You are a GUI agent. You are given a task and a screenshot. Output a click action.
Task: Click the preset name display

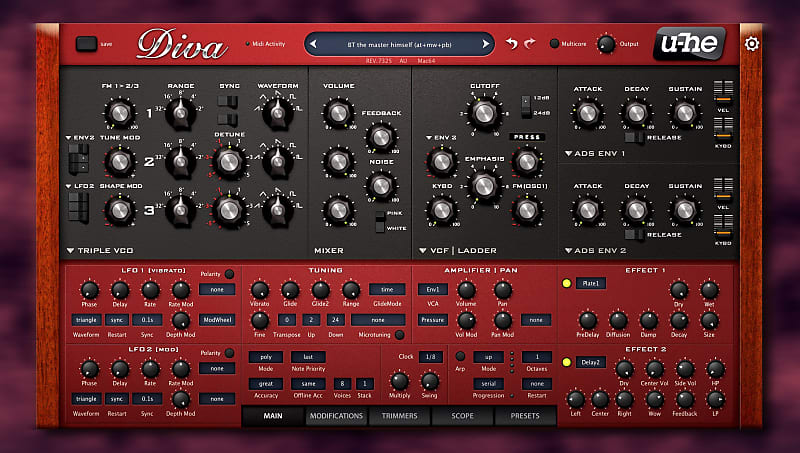coord(400,43)
